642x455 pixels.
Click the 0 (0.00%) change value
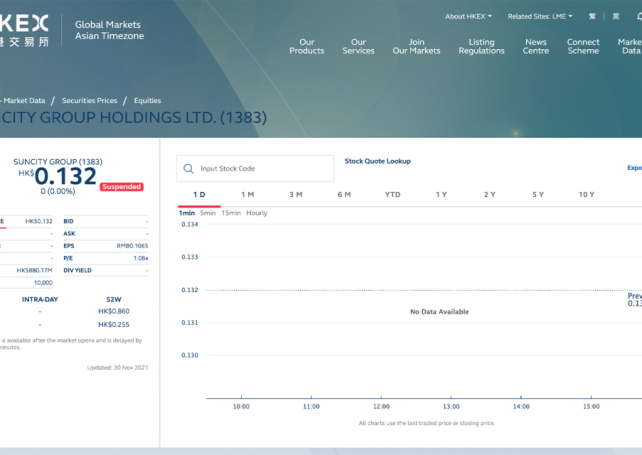coord(58,191)
